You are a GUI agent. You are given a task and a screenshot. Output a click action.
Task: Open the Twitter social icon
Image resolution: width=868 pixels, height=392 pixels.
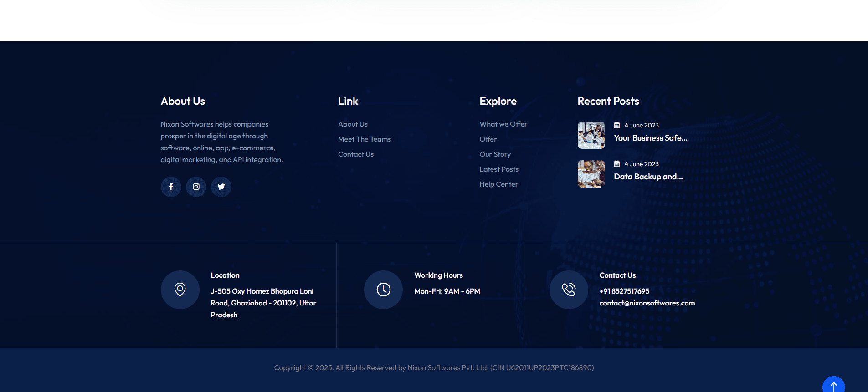tap(221, 187)
